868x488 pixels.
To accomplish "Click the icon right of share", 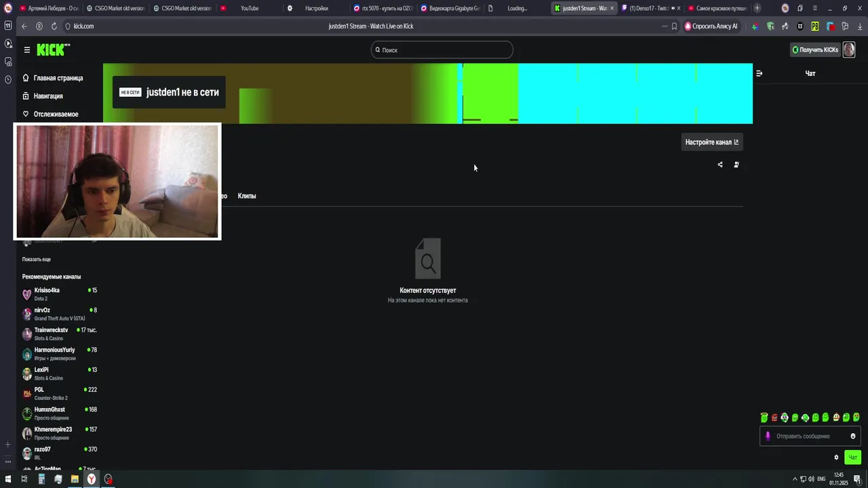I will pyautogui.click(x=736, y=165).
